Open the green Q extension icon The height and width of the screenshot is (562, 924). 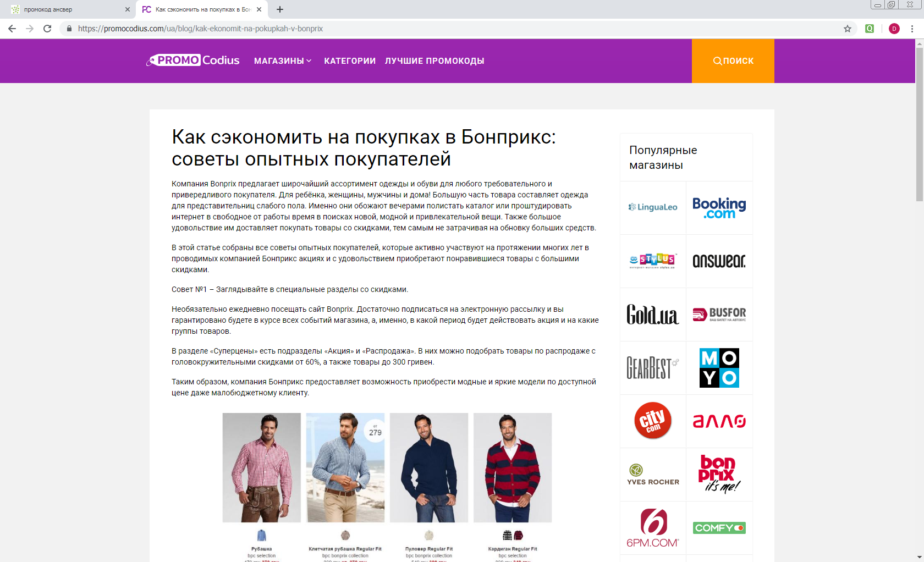870,29
